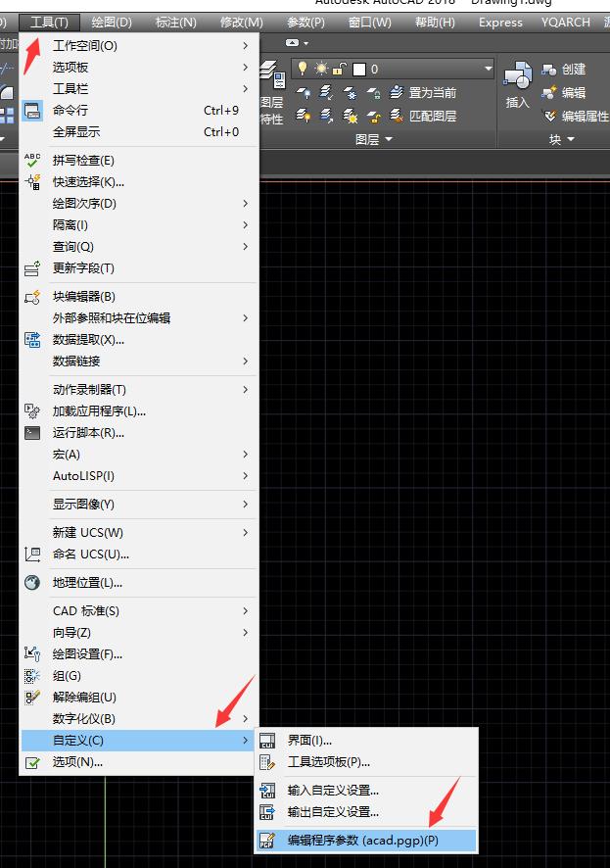Viewport: 610px width, 868px height.
Task: Select AutoLISP(I) menu entry
Action: 140,475
